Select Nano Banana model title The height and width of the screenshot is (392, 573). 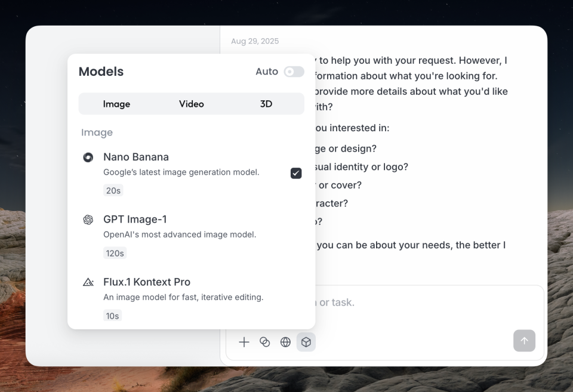(136, 158)
